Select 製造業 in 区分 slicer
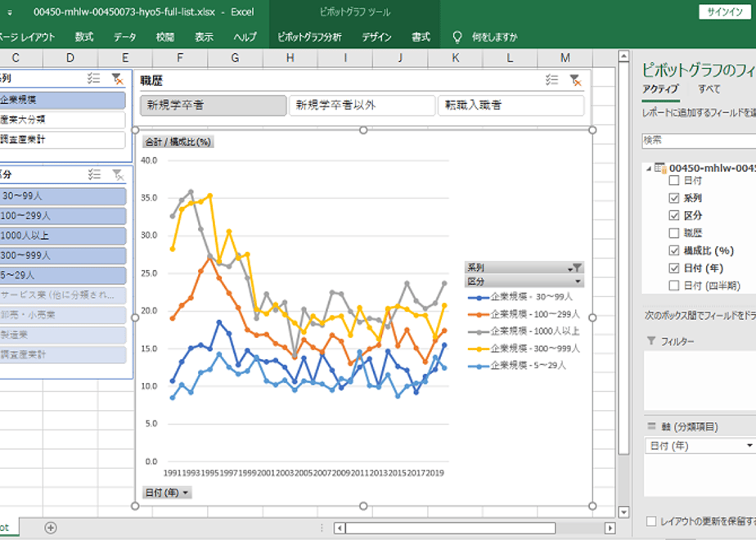756x540 pixels. click(63, 335)
